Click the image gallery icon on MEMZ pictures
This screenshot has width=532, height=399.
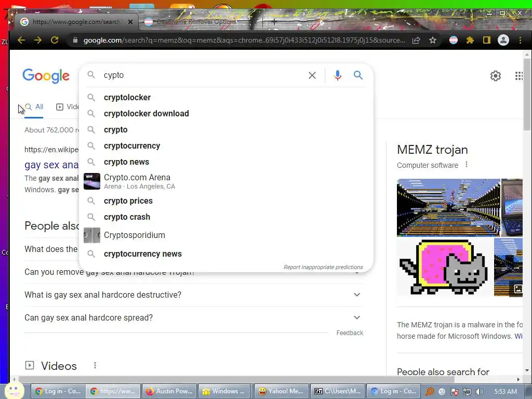click(x=518, y=289)
